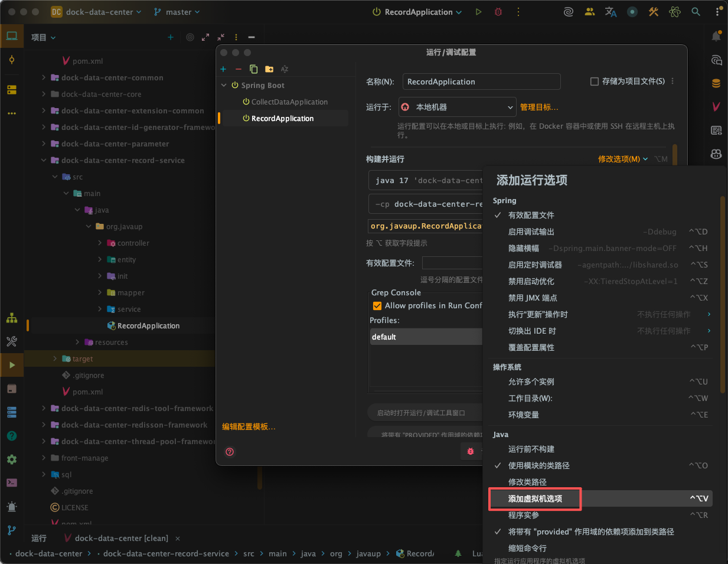Open the Notifications bell icon

tap(716, 37)
